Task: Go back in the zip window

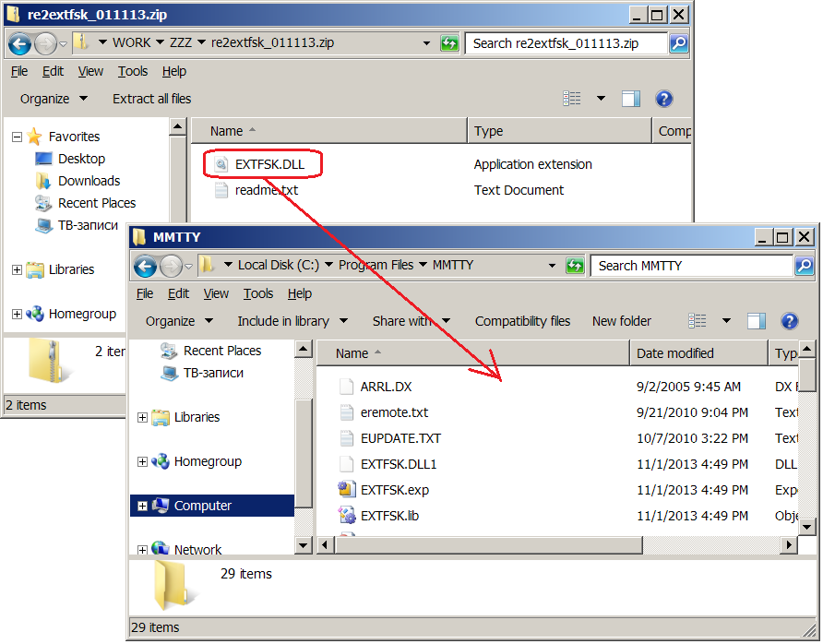Action: point(20,43)
